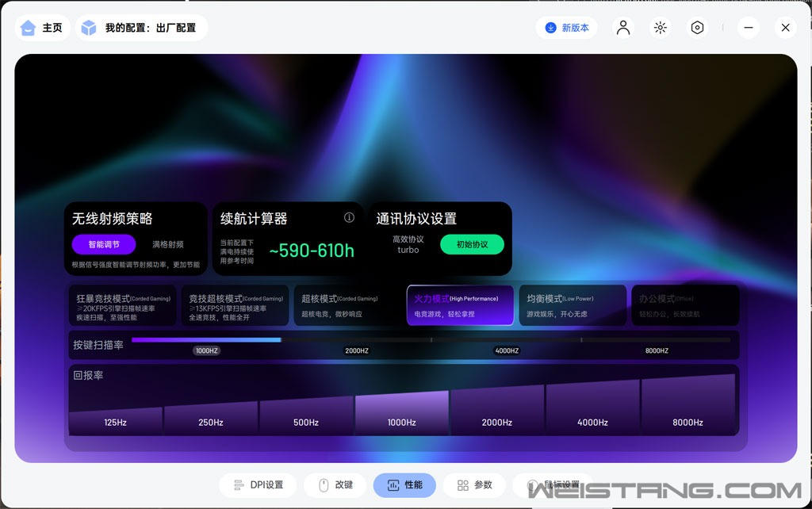Viewport: 812px width, 509px height.
Task: Set key scan rate to 4000HZ
Action: click(x=507, y=350)
